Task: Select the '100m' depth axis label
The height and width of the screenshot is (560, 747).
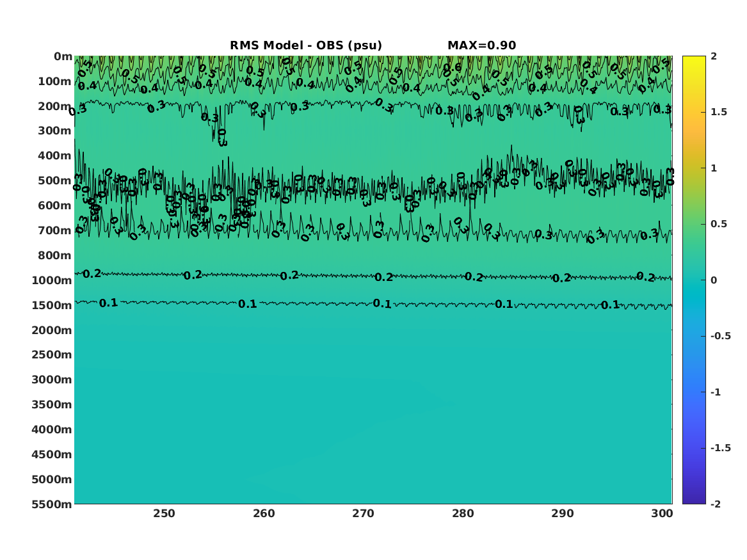Action: point(55,81)
